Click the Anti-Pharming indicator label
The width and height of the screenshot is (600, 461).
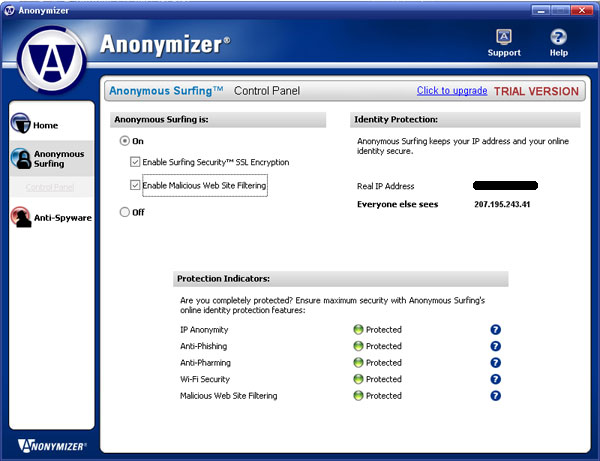(x=205, y=362)
